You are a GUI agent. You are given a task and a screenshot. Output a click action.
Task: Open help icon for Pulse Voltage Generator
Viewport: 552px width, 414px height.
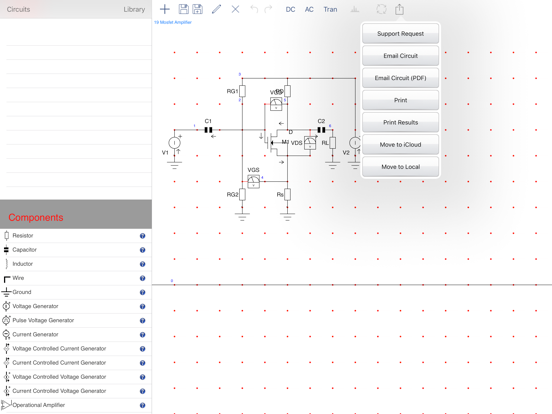(143, 320)
